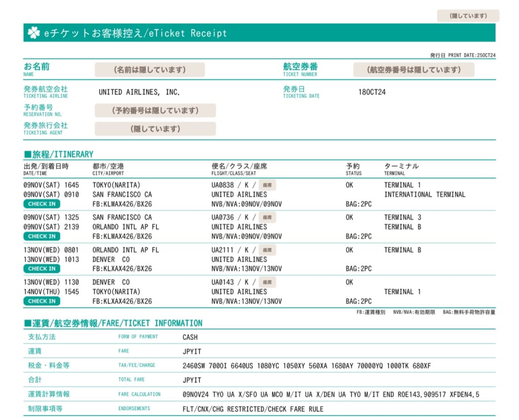Select the endorsement 'FLT/CNX/CHG RESTRICTED/CHECK FARE RULE'

point(253,409)
